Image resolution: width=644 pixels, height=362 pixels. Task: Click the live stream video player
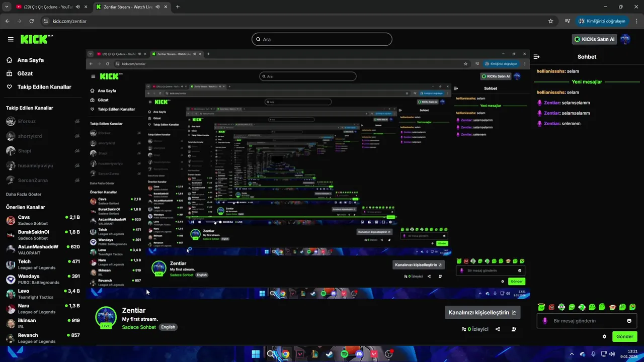[x=307, y=174]
